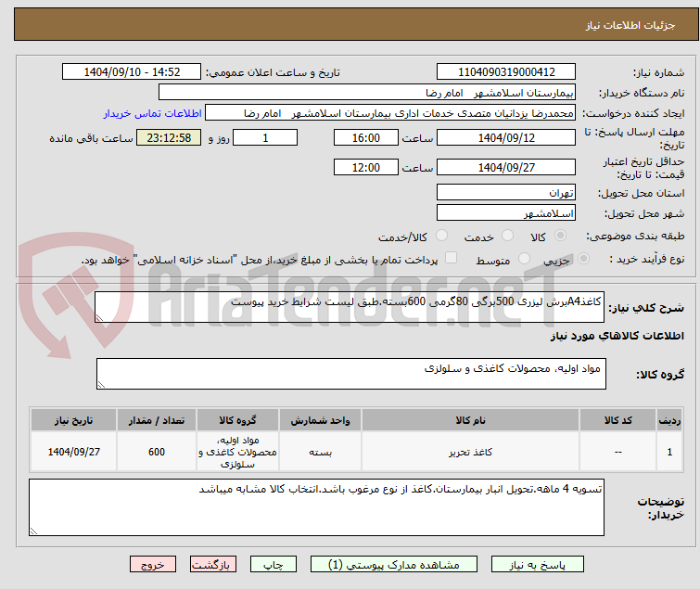This screenshot has height=589, width=700.
Task: Click the شرح کلی نیاز description text area
Action: [350, 307]
